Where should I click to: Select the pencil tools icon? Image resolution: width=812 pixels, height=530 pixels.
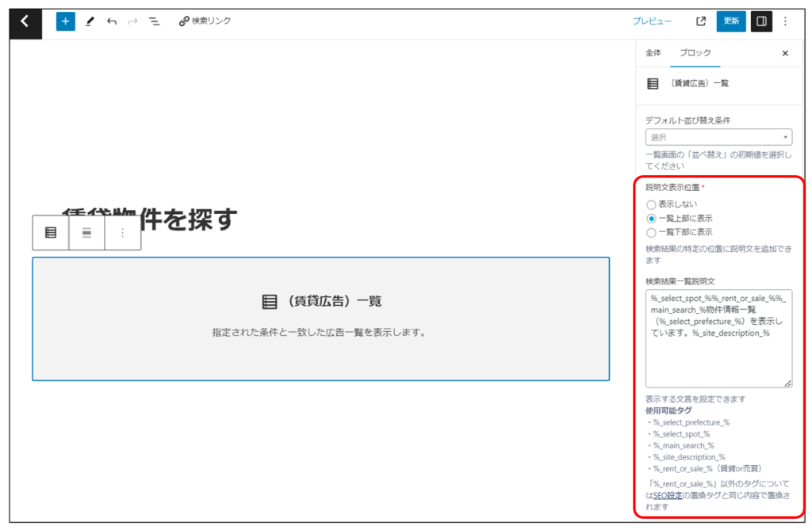[90, 21]
